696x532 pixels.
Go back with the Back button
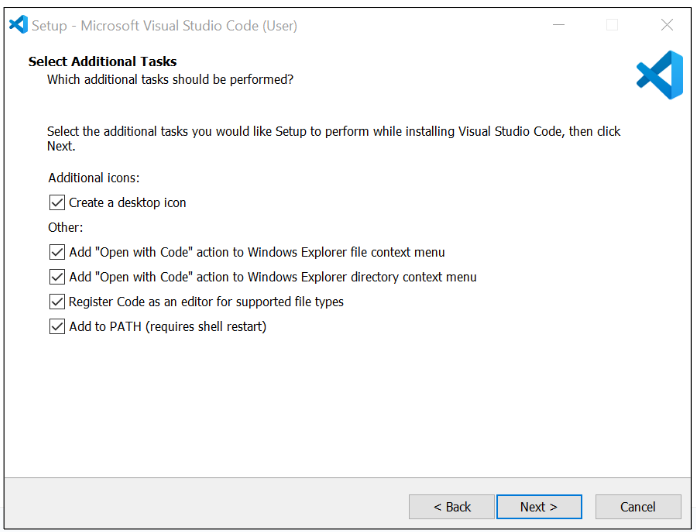point(452,507)
